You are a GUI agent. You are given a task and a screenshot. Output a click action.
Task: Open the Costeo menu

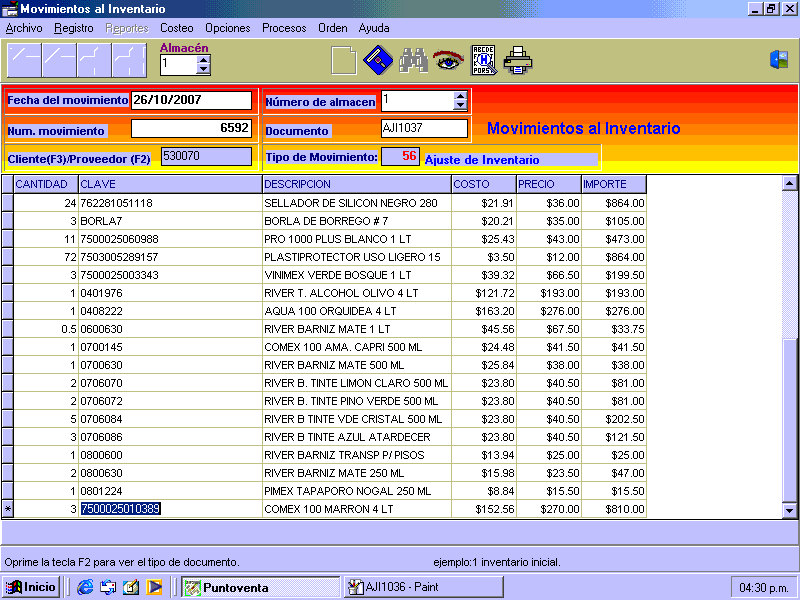tap(177, 28)
